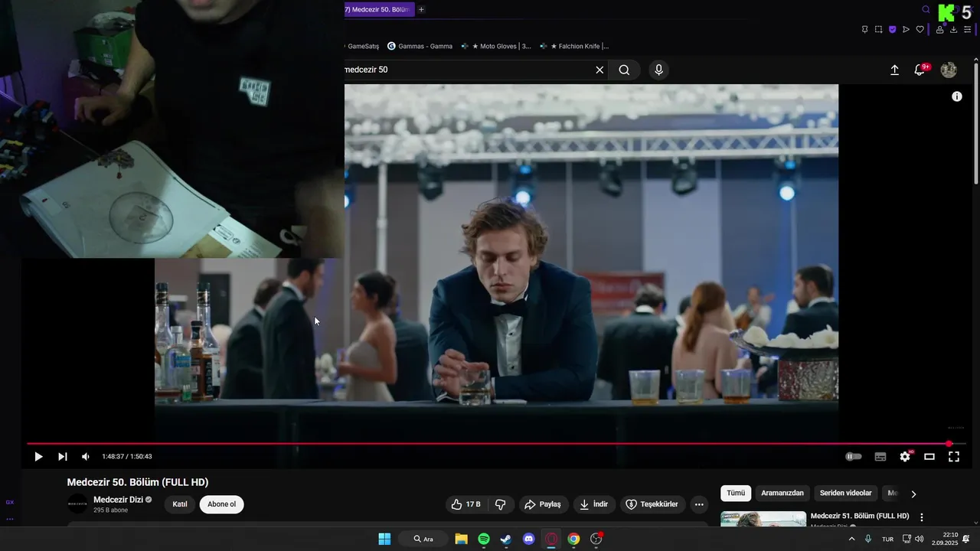The image size is (980, 551).
Task: Open the Windows Start menu
Action: [384, 539]
